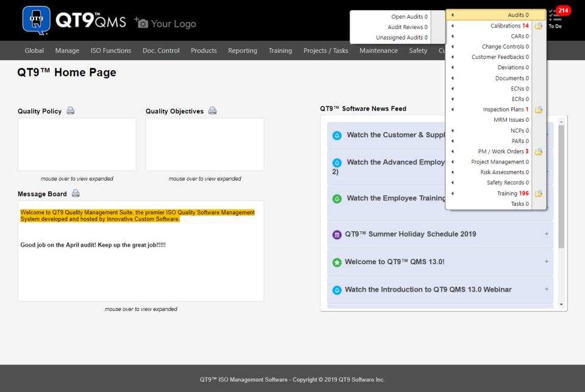585x392 pixels.
Task: Click the QT9 QMS logo icon
Action: click(36, 21)
